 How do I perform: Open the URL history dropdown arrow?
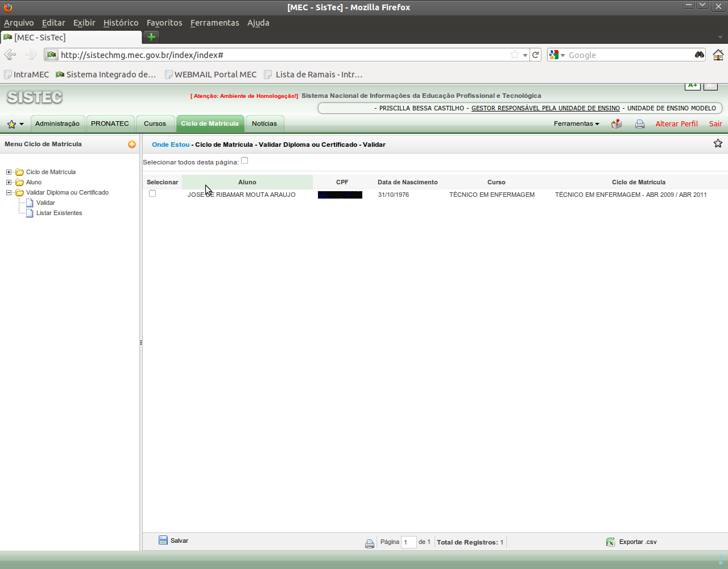[525, 55]
